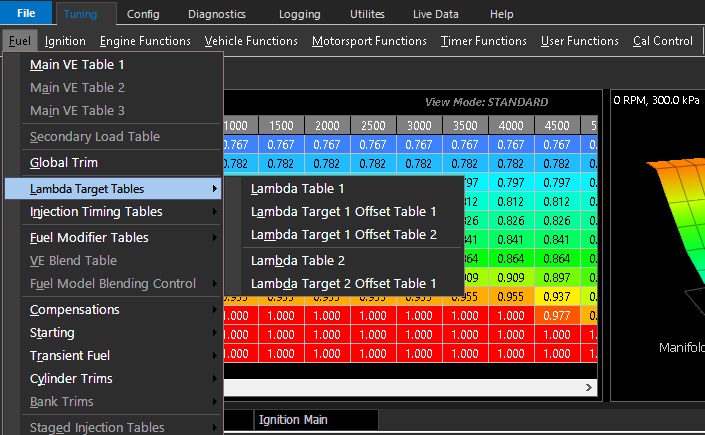Image resolution: width=705 pixels, height=435 pixels.
Task: Select VE Blend Table entry
Action: pos(113,261)
